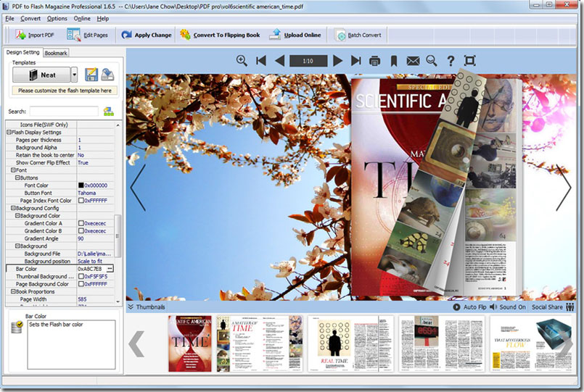Click the email envelope icon
Screen dimensions: 584x392
click(x=413, y=61)
